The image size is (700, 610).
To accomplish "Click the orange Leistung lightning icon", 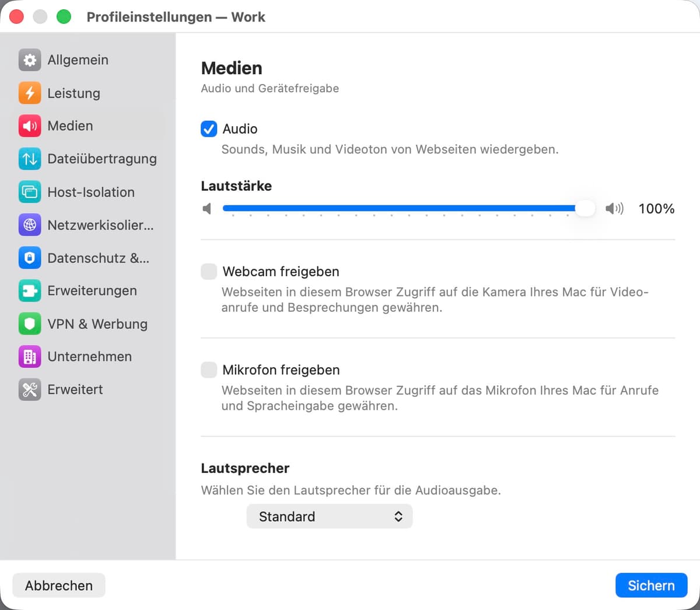I will tap(30, 93).
